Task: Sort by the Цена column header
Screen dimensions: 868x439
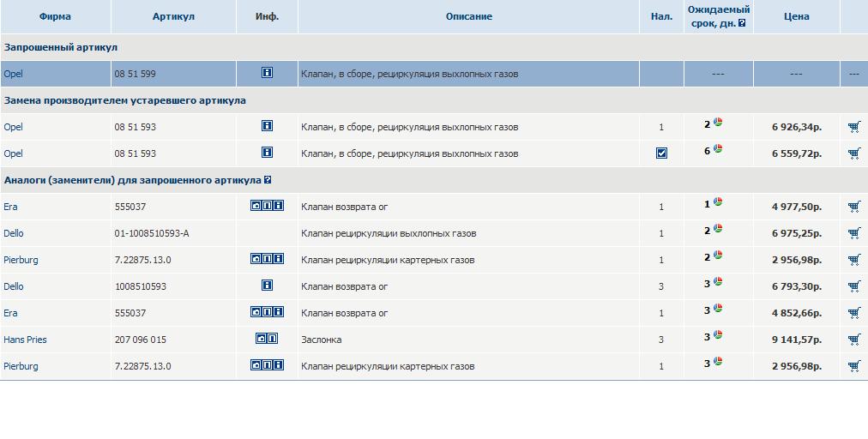Action: pyautogui.click(x=796, y=16)
